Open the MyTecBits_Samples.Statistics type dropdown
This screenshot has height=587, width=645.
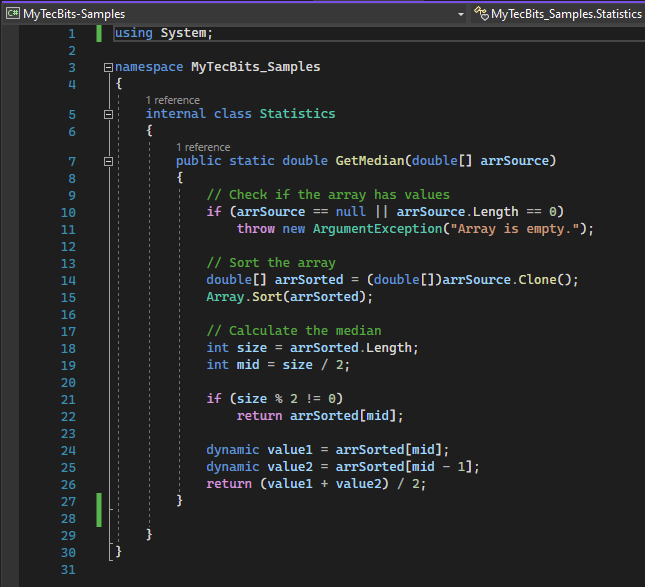[565, 14]
